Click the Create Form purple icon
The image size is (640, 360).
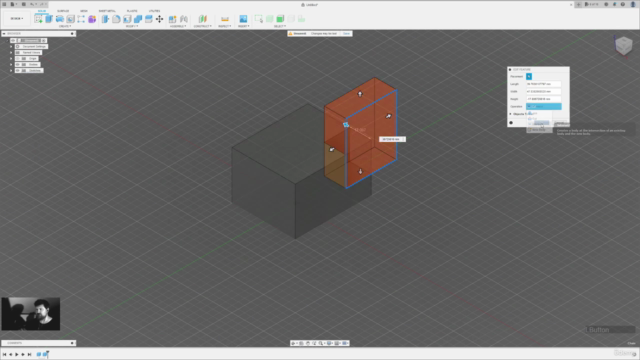92,19
